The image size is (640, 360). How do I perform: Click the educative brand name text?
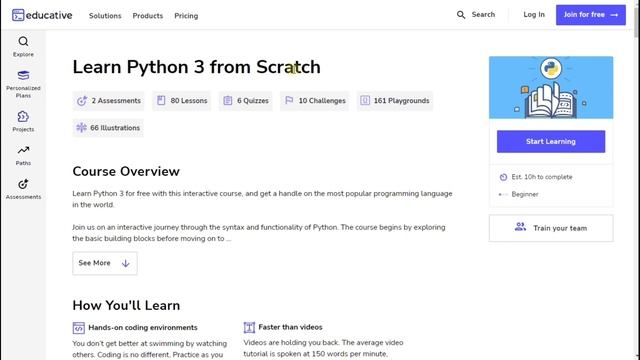click(49, 16)
